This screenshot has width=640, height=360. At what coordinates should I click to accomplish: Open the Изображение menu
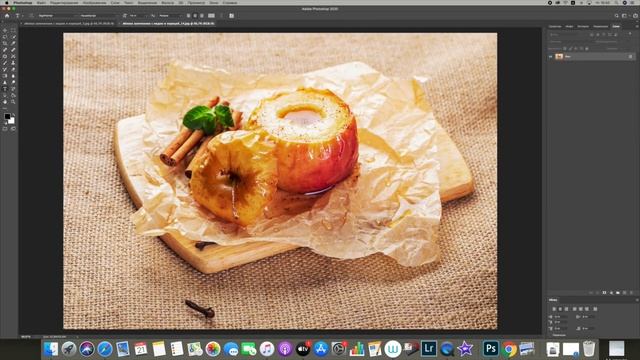[94, 2]
